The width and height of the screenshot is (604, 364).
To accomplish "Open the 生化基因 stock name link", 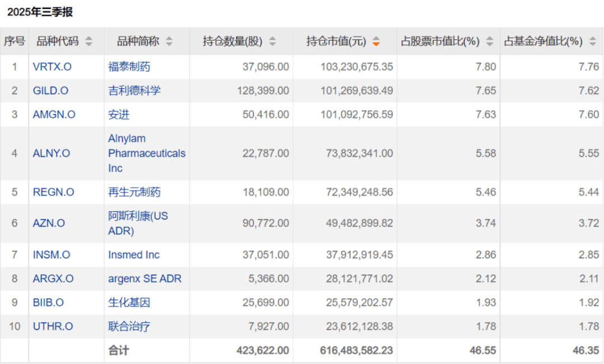I will [129, 302].
